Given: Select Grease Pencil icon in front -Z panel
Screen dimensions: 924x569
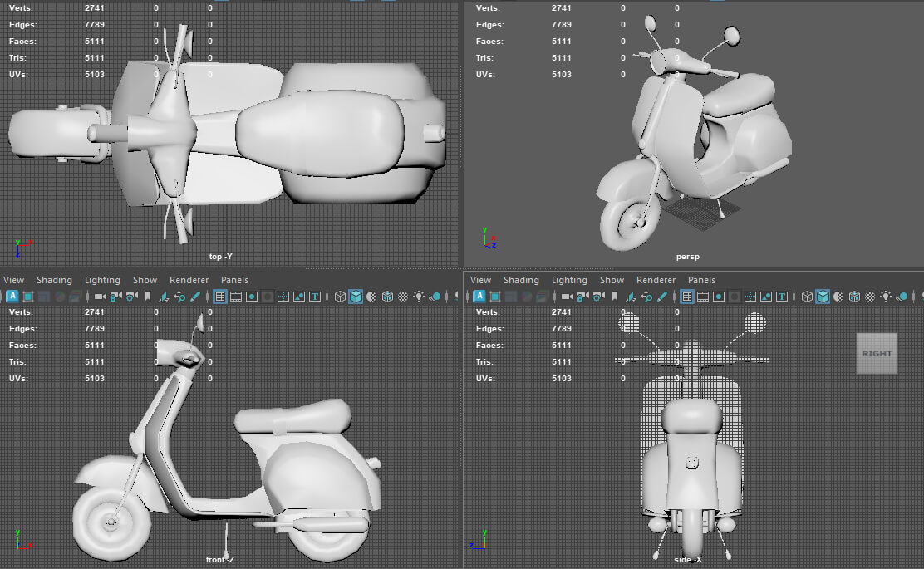Looking at the screenshot, I should coord(195,297).
